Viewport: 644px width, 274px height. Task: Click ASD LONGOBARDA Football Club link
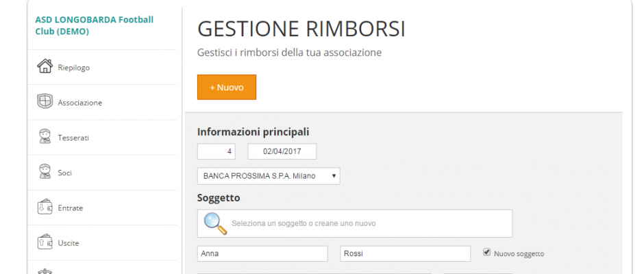point(95,25)
